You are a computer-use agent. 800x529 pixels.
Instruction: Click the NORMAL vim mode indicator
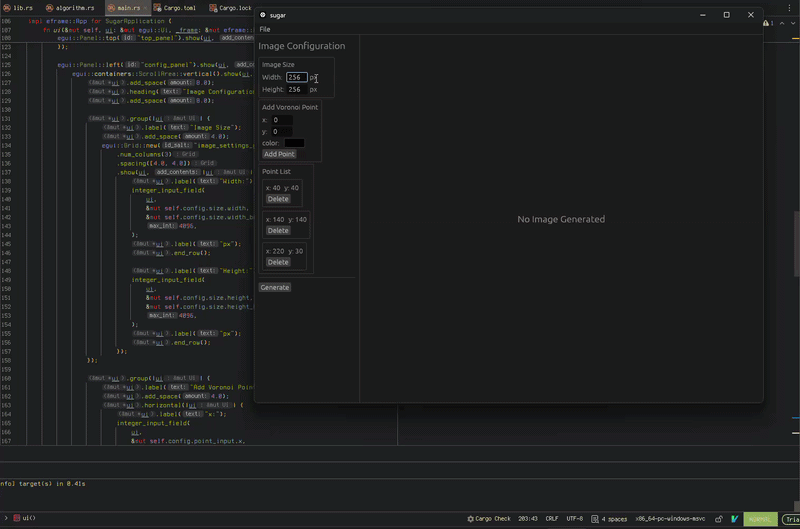click(x=760, y=519)
